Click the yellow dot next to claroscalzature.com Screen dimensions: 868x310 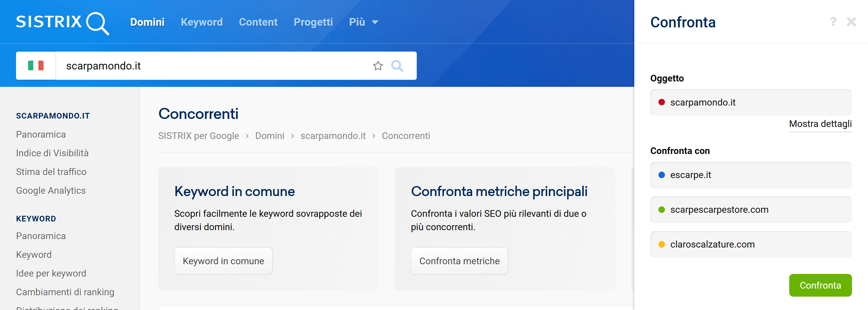pos(661,244)
